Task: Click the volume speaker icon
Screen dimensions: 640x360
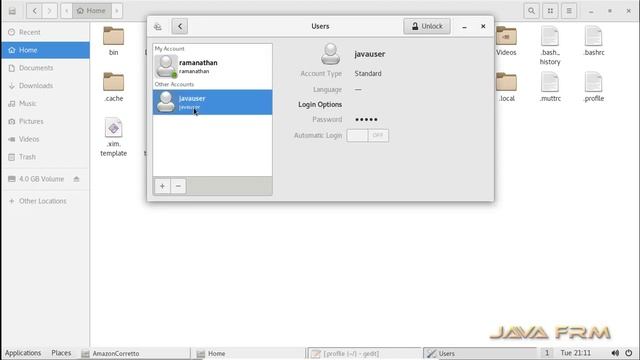Action: (x=615, y=353)
